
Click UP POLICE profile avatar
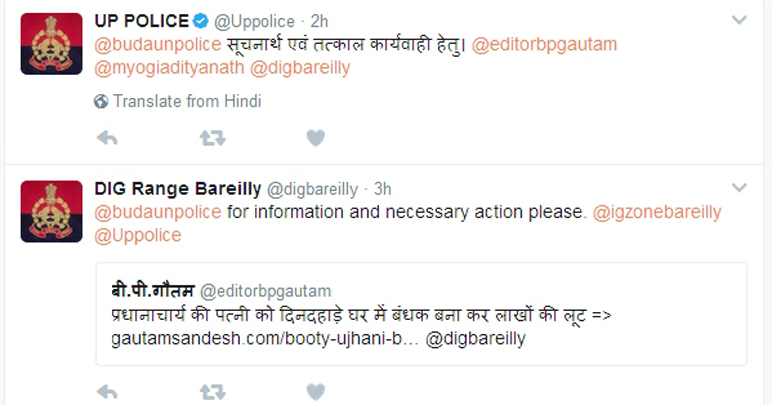[51, 43]
